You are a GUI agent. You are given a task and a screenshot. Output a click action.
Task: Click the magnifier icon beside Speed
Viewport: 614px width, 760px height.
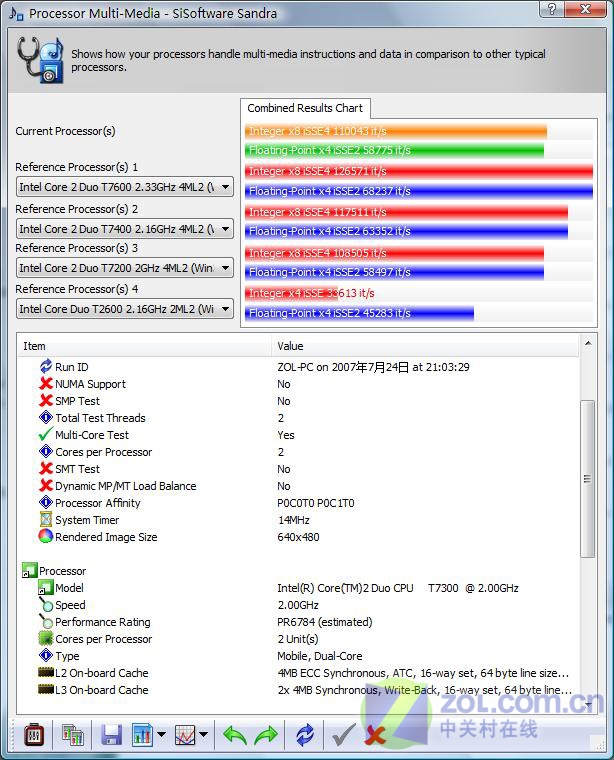pyautogui.click(x=46, y=604)
